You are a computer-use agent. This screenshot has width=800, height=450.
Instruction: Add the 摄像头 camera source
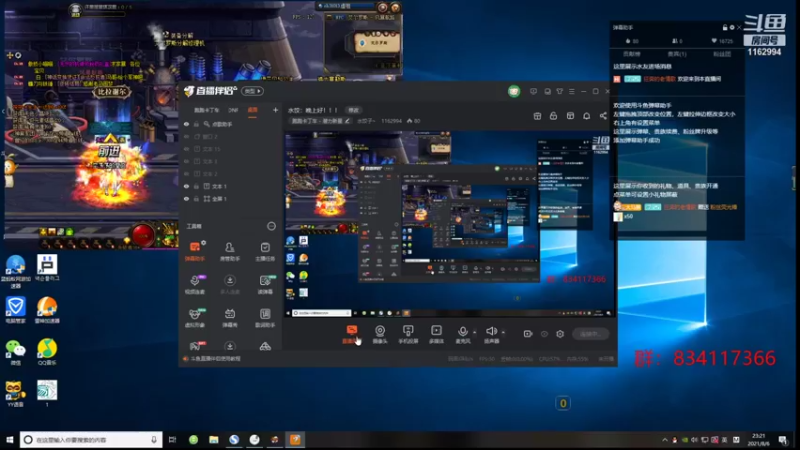(x=380, y=334)
